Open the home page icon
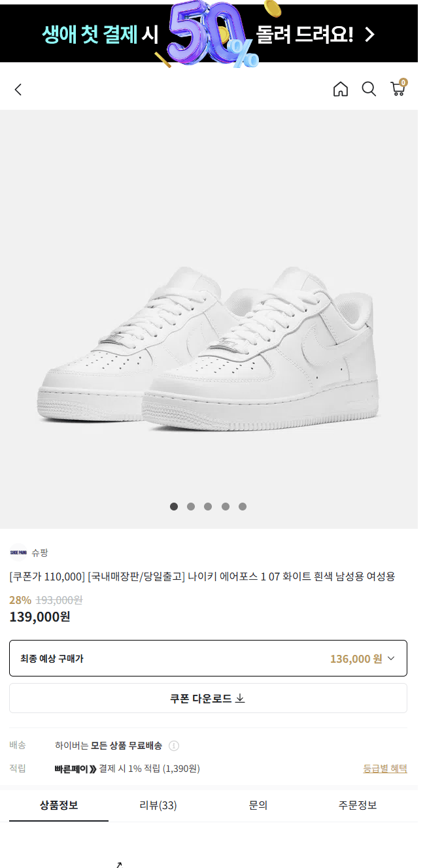The image size is (425, 868). pos(341,90)
